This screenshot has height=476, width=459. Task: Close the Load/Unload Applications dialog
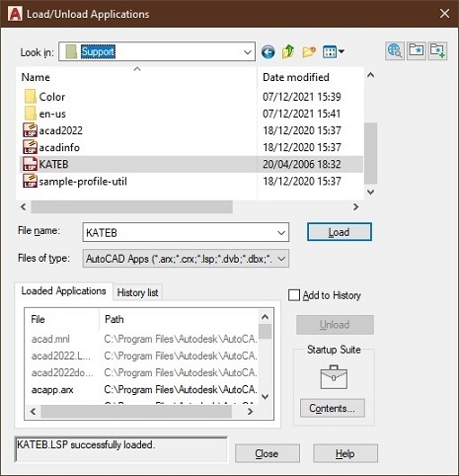(444, 14)
